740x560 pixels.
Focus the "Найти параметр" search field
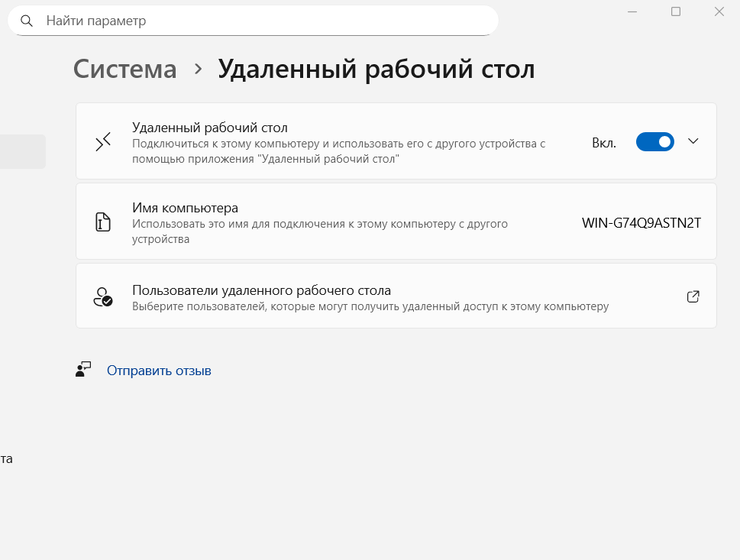coord(260,21)
